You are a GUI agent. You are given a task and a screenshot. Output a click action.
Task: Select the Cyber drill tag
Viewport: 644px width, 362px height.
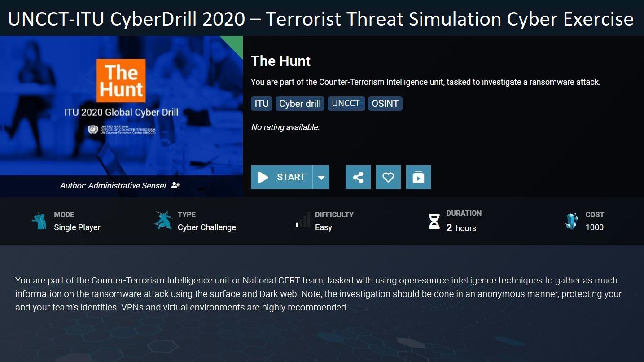pyautogui.click(x=300, y=104)
